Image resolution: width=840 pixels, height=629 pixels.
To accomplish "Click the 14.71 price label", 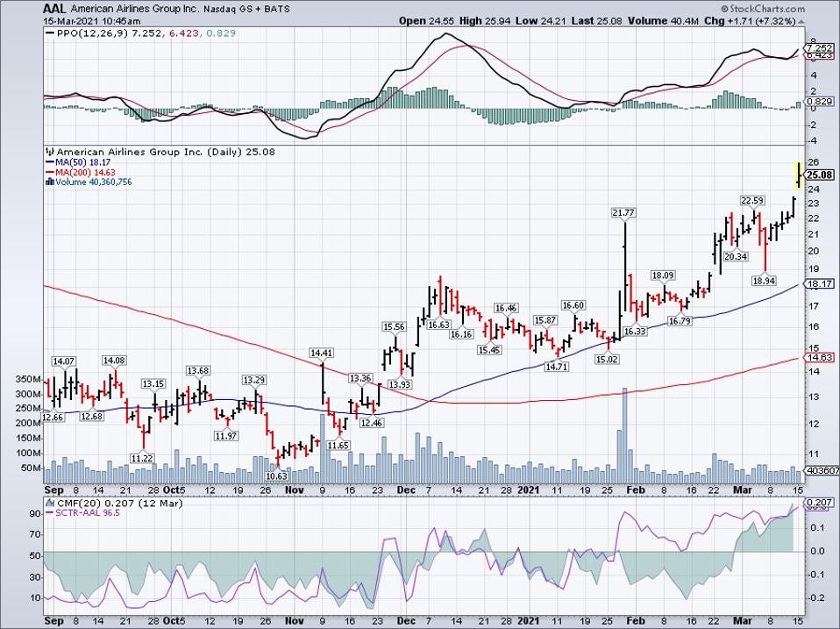I will pos(556,367).
